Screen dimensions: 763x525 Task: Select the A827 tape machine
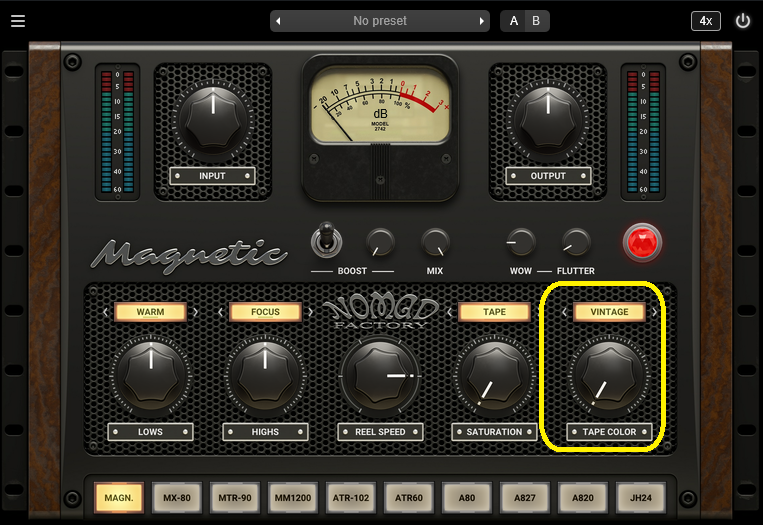tap(525, 498)
